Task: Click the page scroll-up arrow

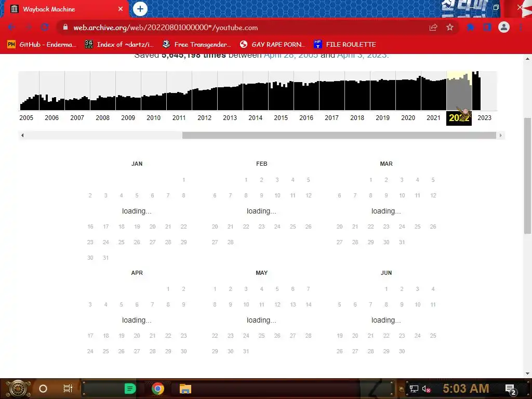Action: tap(528, 59)
